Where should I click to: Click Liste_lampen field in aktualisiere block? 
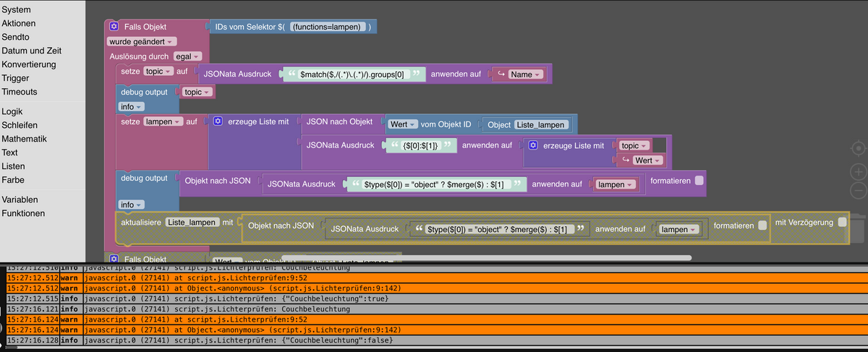[x=192, y=223]
